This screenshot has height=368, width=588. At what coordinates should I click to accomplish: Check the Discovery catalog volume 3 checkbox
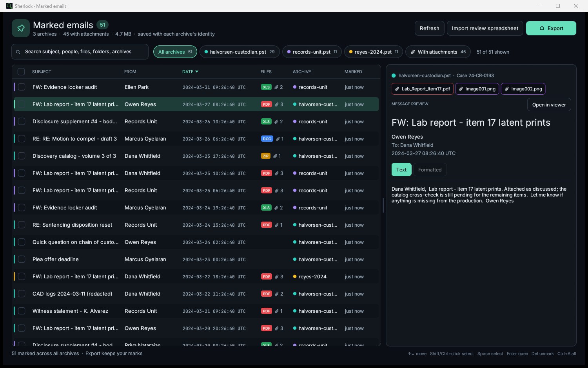(22, 156)
